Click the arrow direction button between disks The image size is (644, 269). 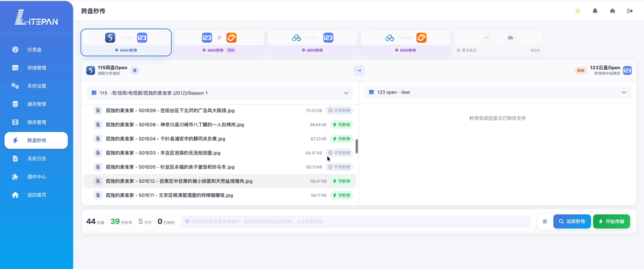pos(359,70)
